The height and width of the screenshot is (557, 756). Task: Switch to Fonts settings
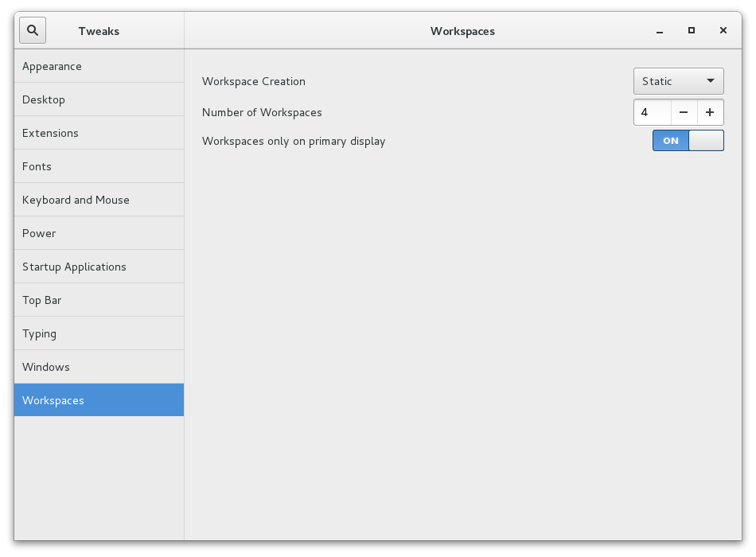click(x=99, y=166)
